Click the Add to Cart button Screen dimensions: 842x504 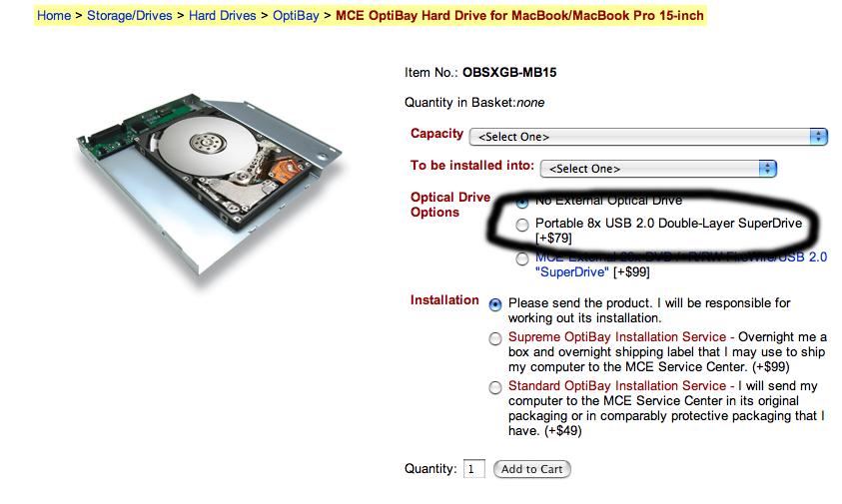[531, 469]
